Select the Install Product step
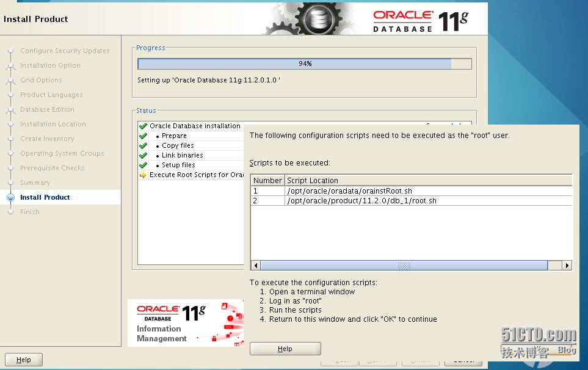The image size is (588, 370). click(x=45, y=197)
